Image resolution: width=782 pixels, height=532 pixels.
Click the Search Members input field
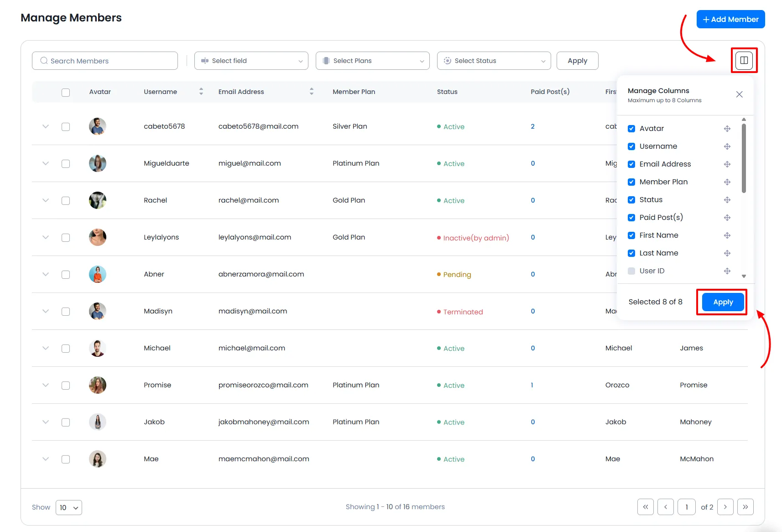pyautogui.click(x=105, y=60)
